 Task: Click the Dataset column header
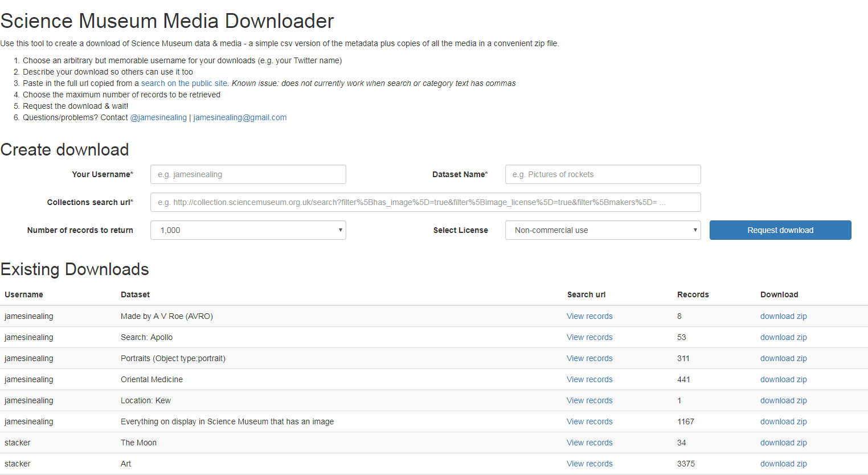135,294
